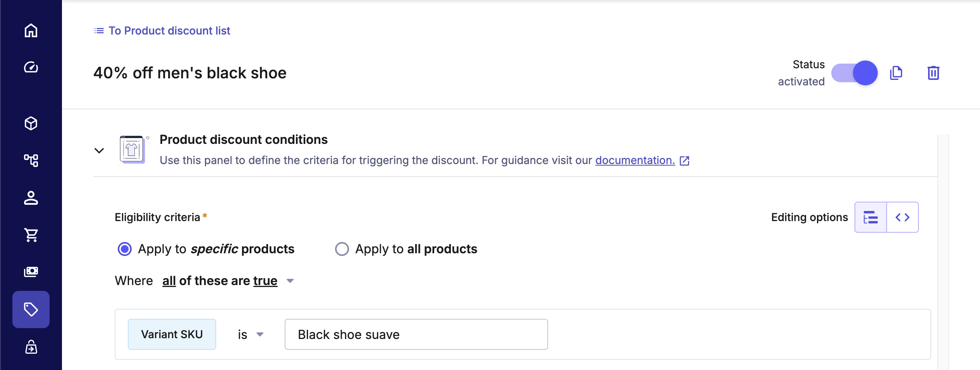Open the 'is' operator dropdown

pyautogui.click(x=250, y=334)
